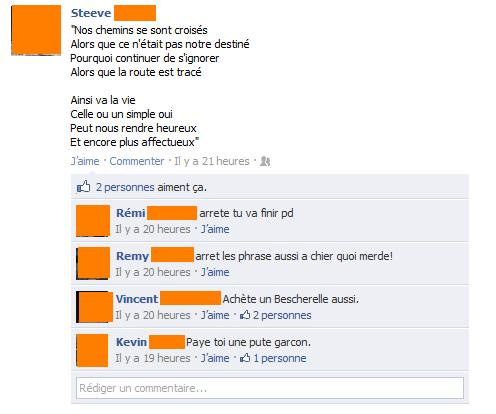Like Remy's comment via J'aime

[215, 272]
